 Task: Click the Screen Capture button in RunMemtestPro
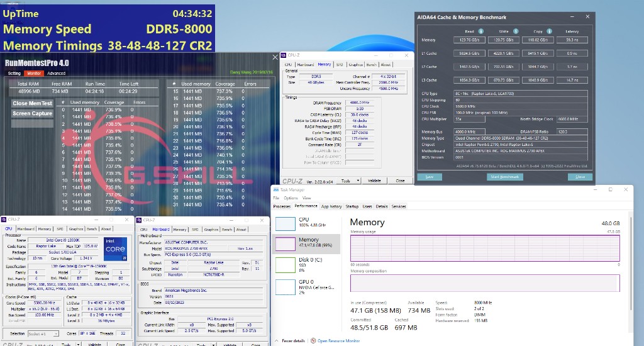pos(33,113)
